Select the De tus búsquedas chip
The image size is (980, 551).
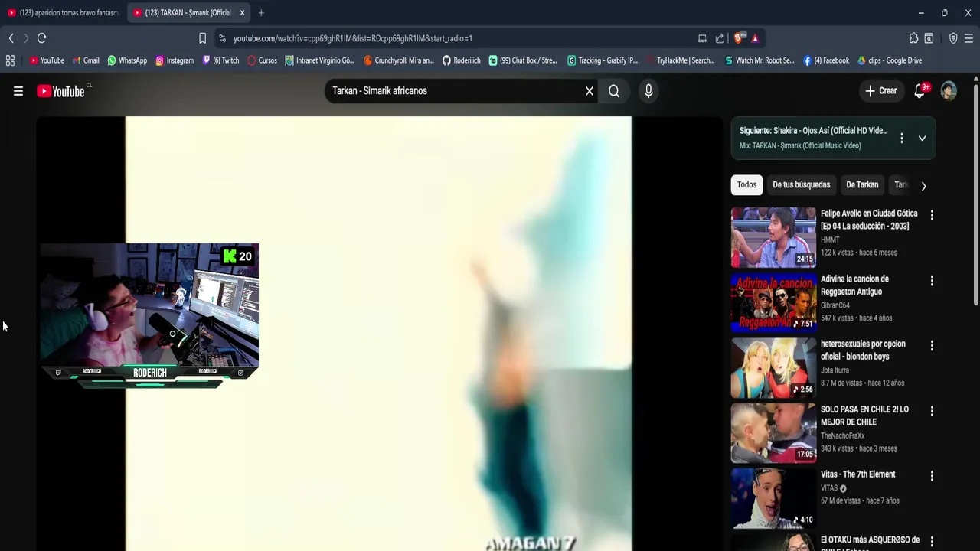click(801, 185)
